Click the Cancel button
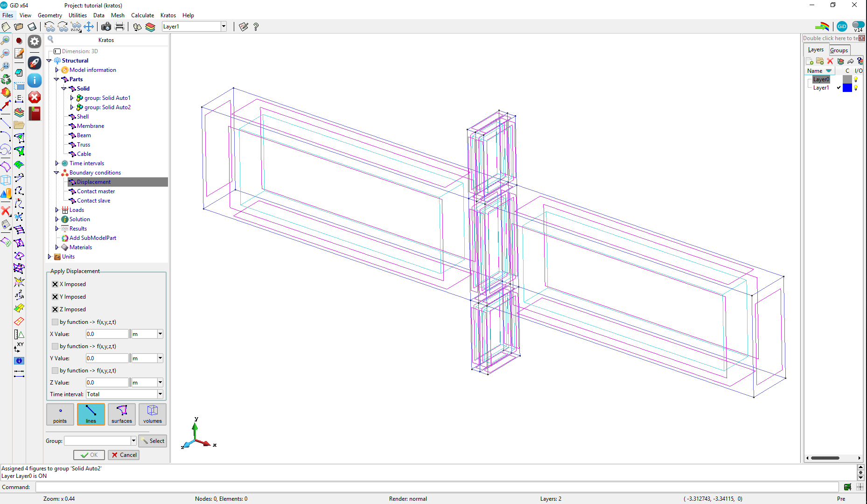This screenshot has height=504, width=867. tap(124, 455)
